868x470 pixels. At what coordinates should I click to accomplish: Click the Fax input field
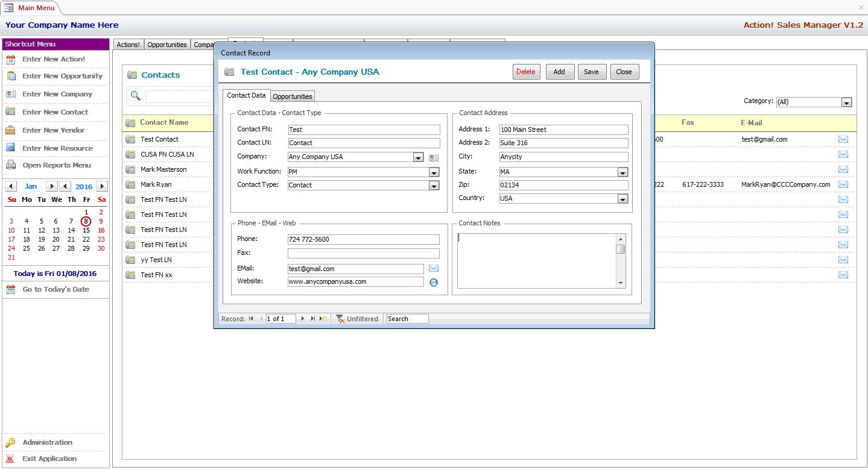[363, 253]
